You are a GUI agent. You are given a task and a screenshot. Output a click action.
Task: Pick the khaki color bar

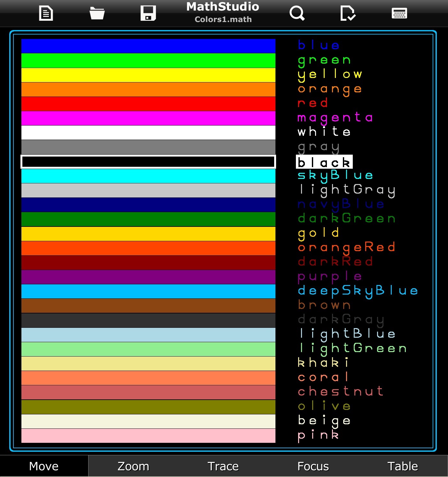click(148, 364)
